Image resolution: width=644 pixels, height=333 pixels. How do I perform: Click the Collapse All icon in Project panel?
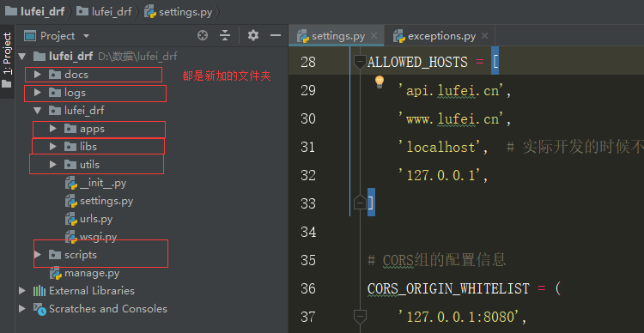click(225, 36)
